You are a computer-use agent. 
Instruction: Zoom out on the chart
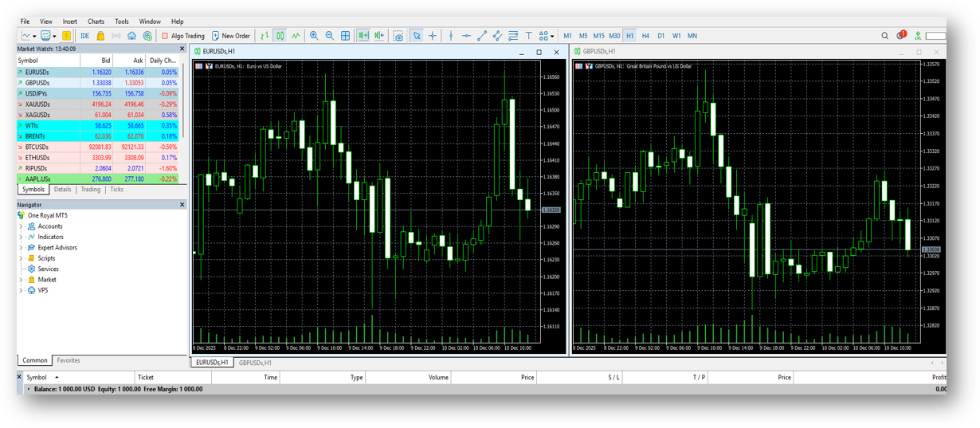329,36
